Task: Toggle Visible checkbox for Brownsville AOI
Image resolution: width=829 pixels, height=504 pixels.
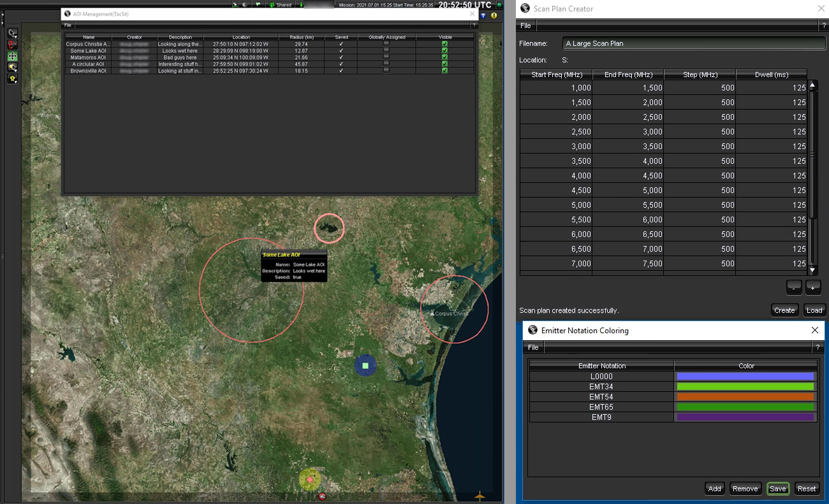Action: 445,71
